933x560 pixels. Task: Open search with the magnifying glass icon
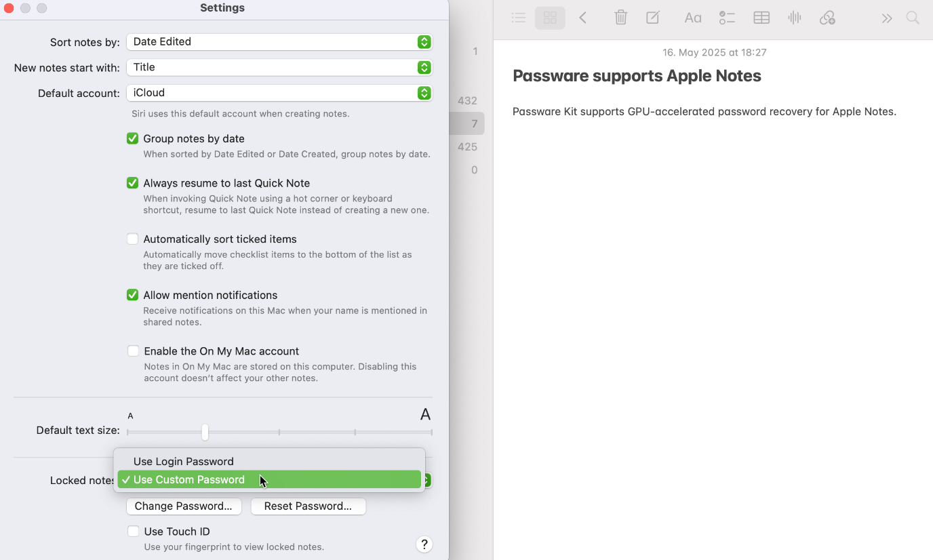click(x=913, y=18)
